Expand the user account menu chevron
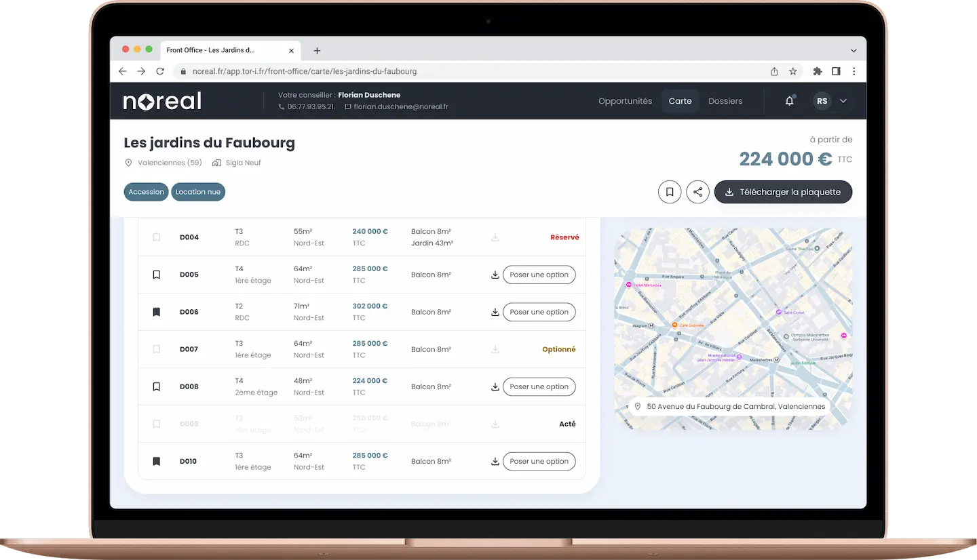The image size is (977, 560). coord(843,101)
